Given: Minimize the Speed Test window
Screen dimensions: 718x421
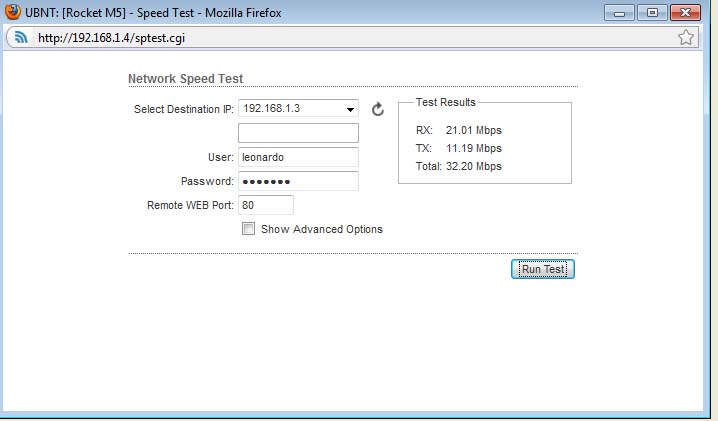Looking at the screenshot, I should coord(619,13).
